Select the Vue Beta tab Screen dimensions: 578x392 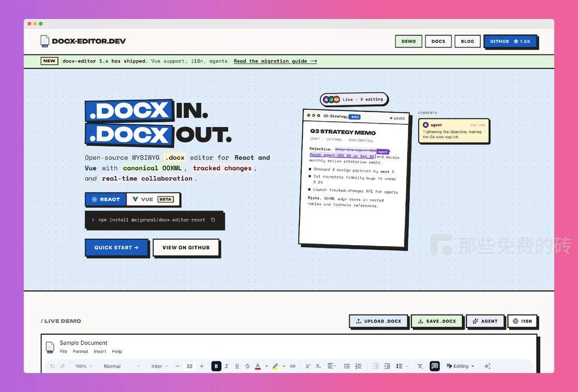[153, 199]
